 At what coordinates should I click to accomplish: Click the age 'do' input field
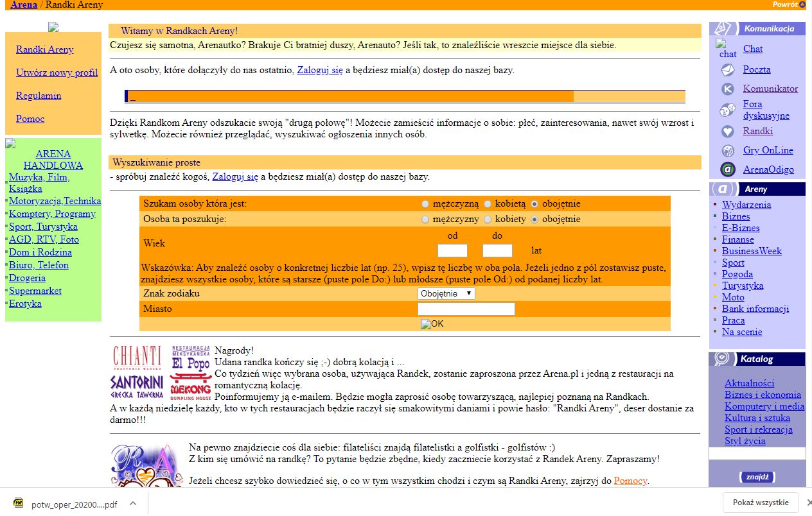(497, 250)
